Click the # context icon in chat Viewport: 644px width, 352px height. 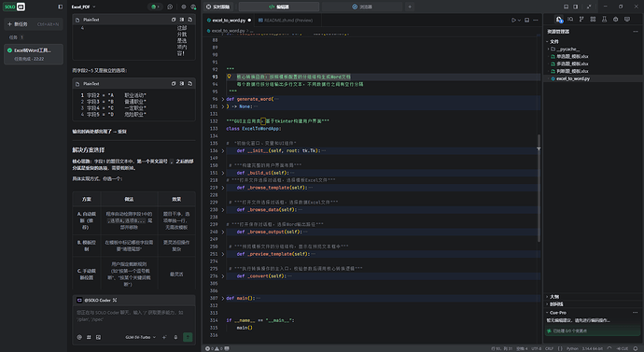(x=89, y=337)
